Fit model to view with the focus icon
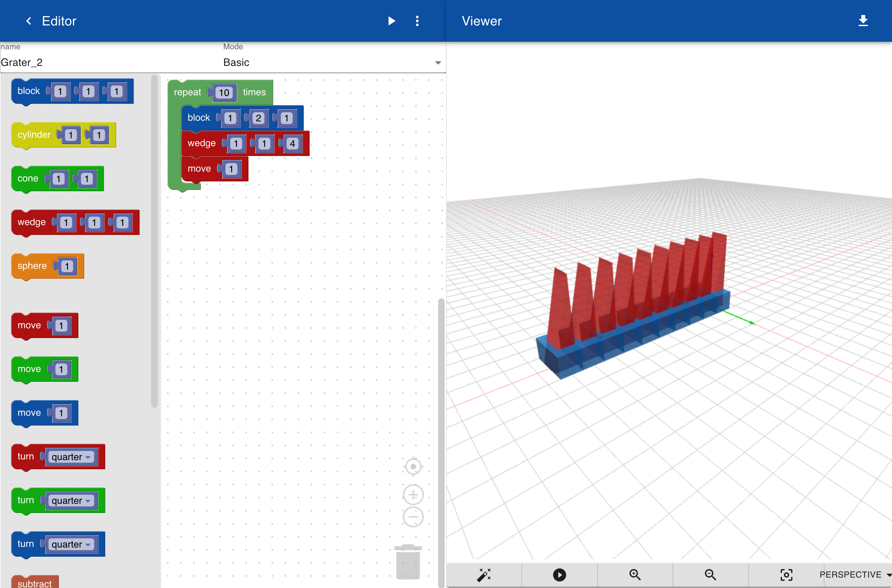The image size is (892, 588). coord(786,575)
